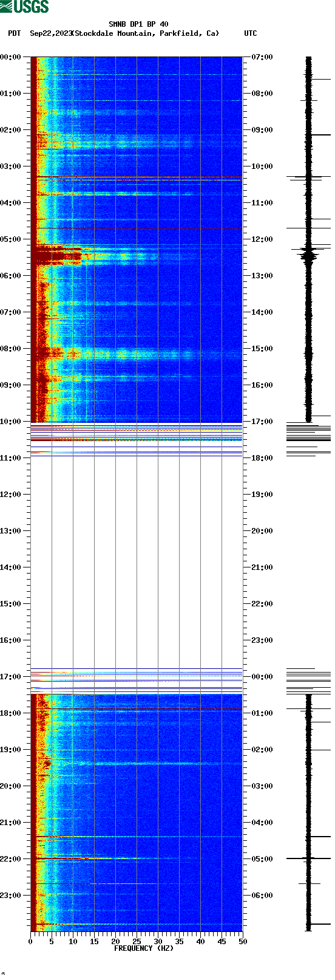Viewport: 335px width, 980px height.
Task: Click the '00:00' UTC time label
Action: point(262,677)
